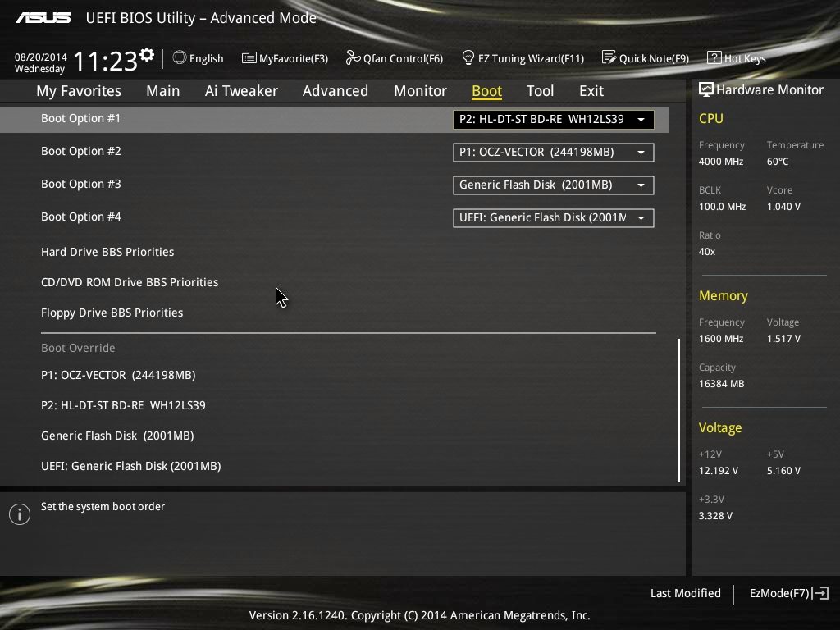Go to the Exit tab
The width and height of the screenshot is (840, 630).
coord(591,91)
